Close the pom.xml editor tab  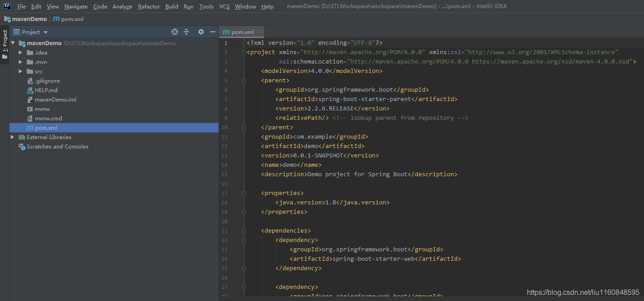[x=259, y=32]
